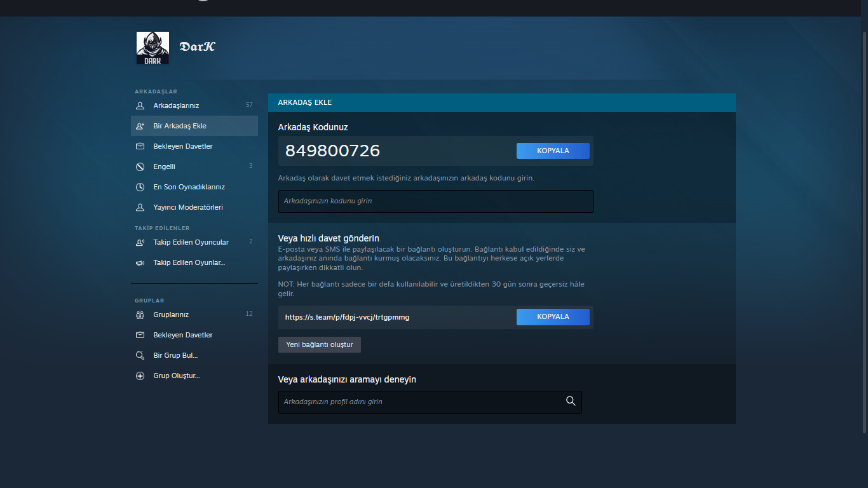Click the envelope icon under Gruplar section
Image resolution: width=868 pixels, height=488 pixels.
(140, 335)
